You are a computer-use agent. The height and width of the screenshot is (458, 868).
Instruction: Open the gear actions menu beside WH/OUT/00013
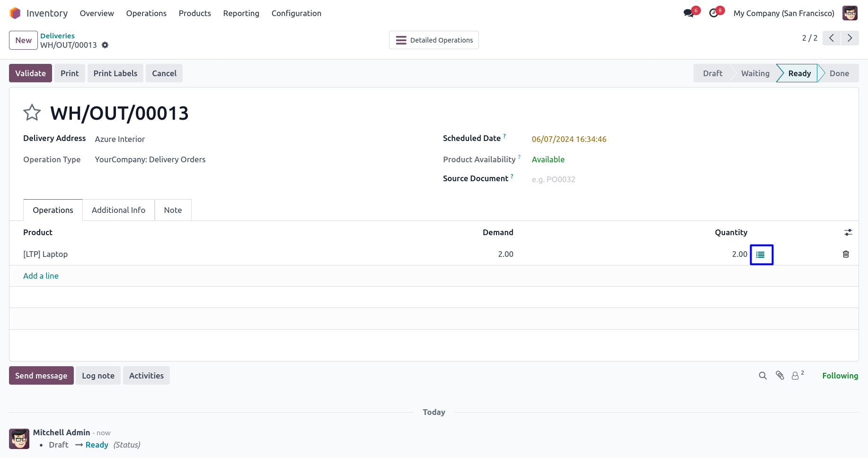tap(105, 45)
